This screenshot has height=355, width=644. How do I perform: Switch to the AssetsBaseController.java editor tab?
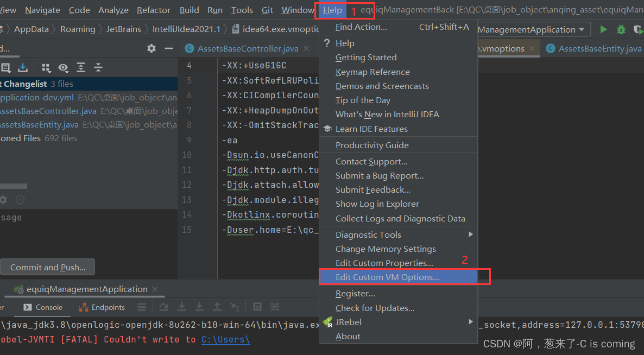click(x=248, y=48)
